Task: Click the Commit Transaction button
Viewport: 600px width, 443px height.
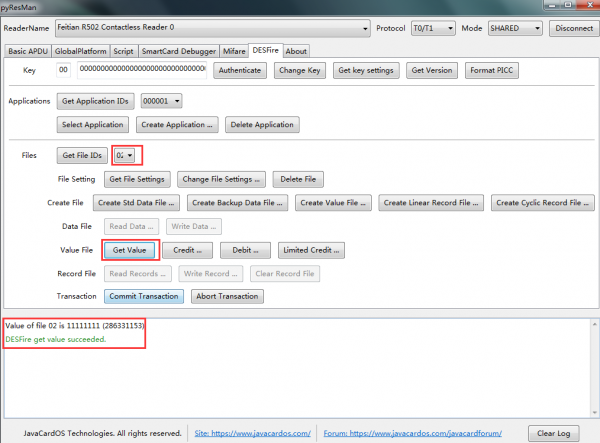Action: point(142,296)
